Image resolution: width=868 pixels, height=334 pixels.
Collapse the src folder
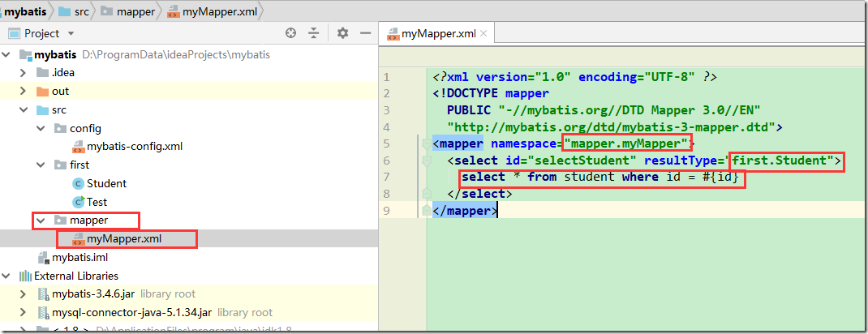[24, 109]
